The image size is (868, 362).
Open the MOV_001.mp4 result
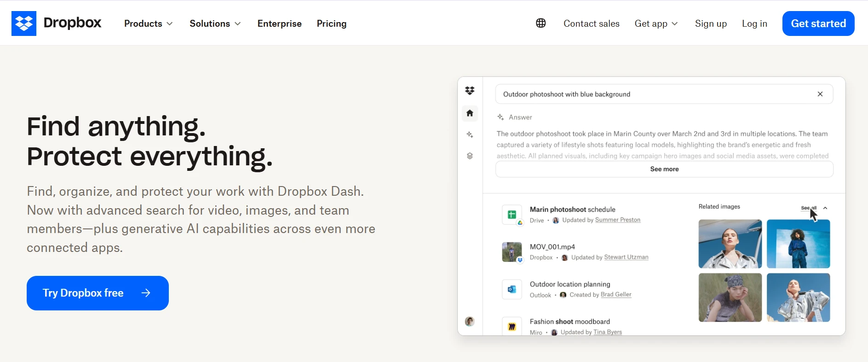click(x=552, y=247)
